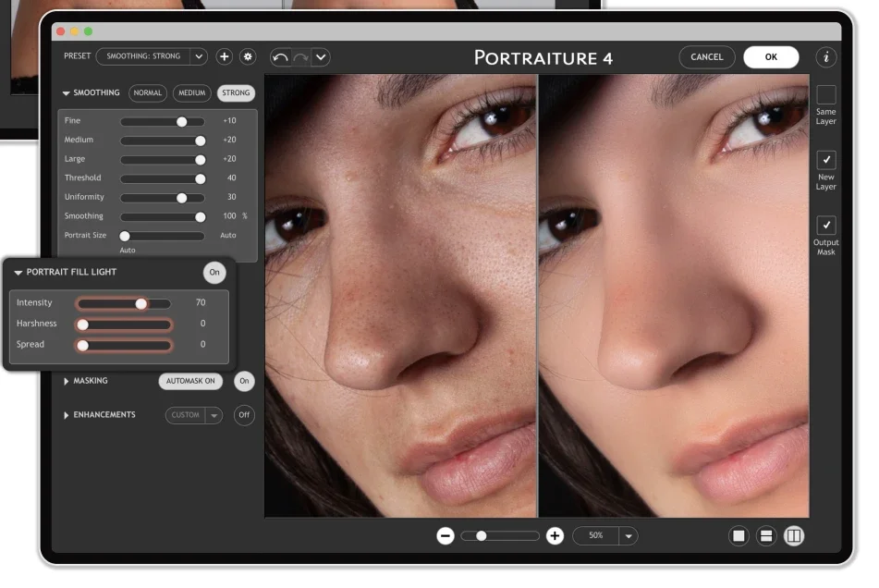Switch to horizontal split preview

(766, 536)
